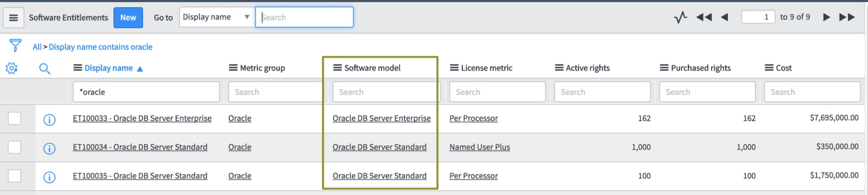
Task: Sort by Display name column header
Action: 108,68
